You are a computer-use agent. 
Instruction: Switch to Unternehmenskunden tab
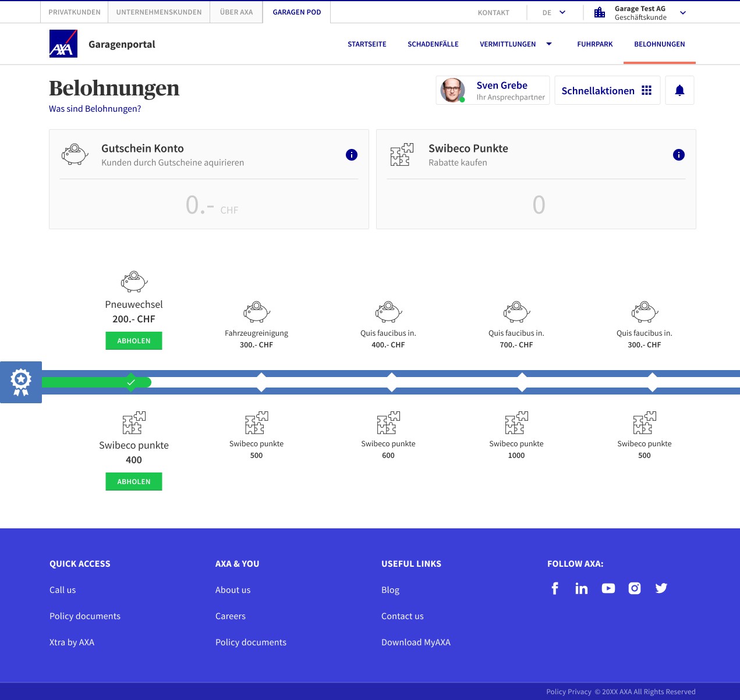(x=159, y=12)
